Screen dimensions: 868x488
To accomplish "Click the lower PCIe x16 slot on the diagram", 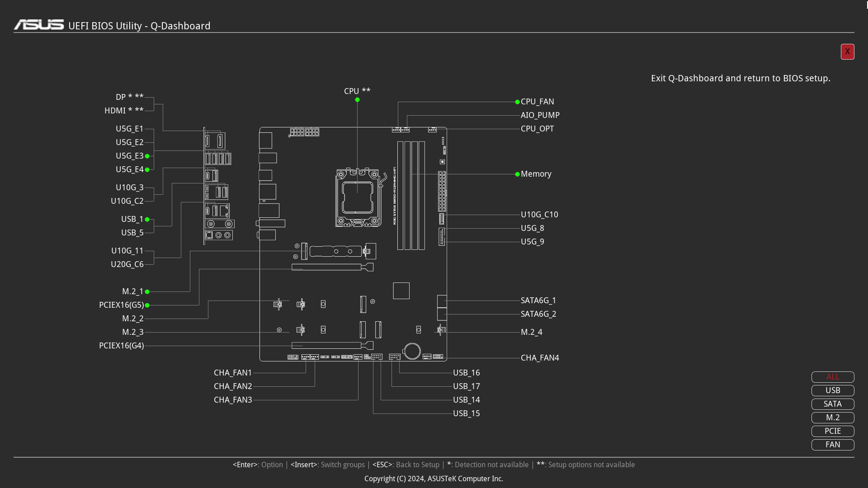I will pyautogui.click(x=332, y=346).
